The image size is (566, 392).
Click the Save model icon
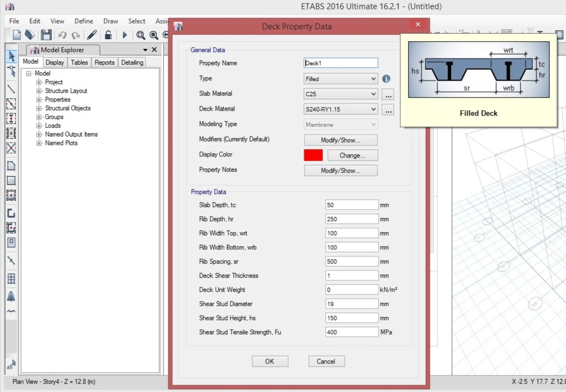(x=46, y=35)
